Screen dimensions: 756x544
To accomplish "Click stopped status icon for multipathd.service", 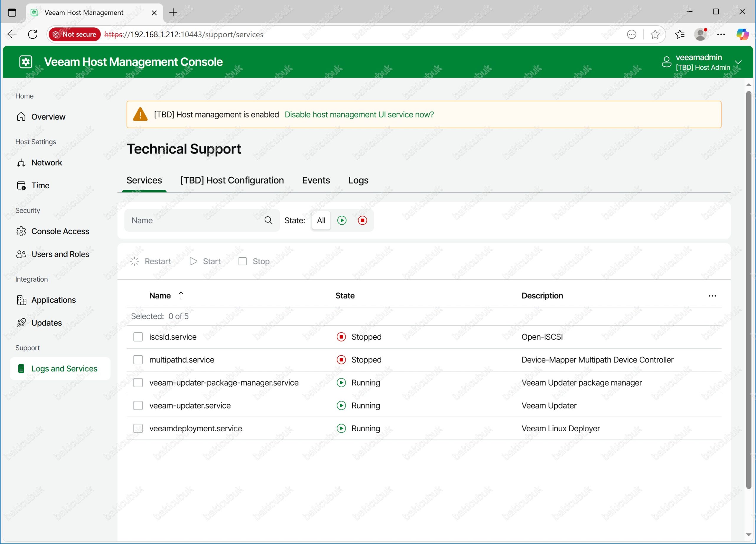I will 341,360.
